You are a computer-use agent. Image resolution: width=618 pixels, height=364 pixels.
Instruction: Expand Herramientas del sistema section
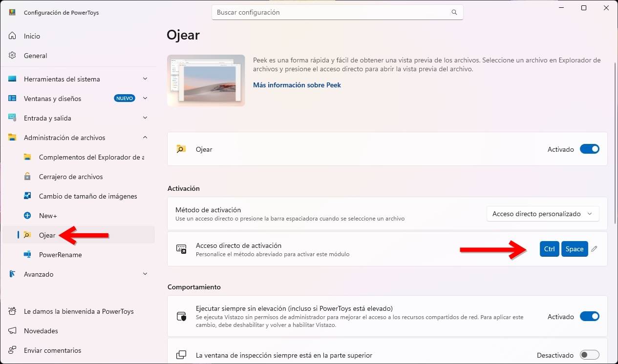[x=145, y=79]
